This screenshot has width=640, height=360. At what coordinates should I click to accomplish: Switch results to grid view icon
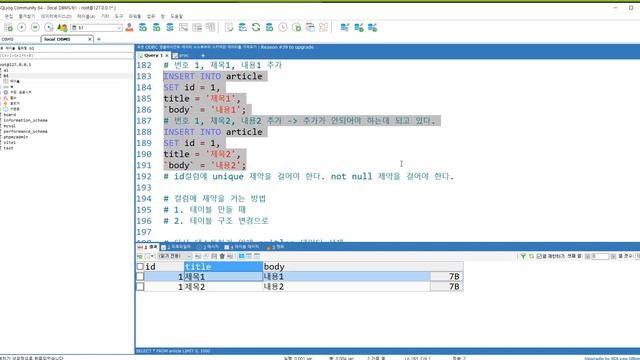point(241,256)
